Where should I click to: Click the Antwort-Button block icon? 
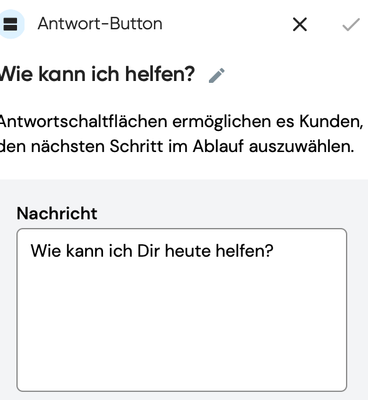click(x=11, y=24)
